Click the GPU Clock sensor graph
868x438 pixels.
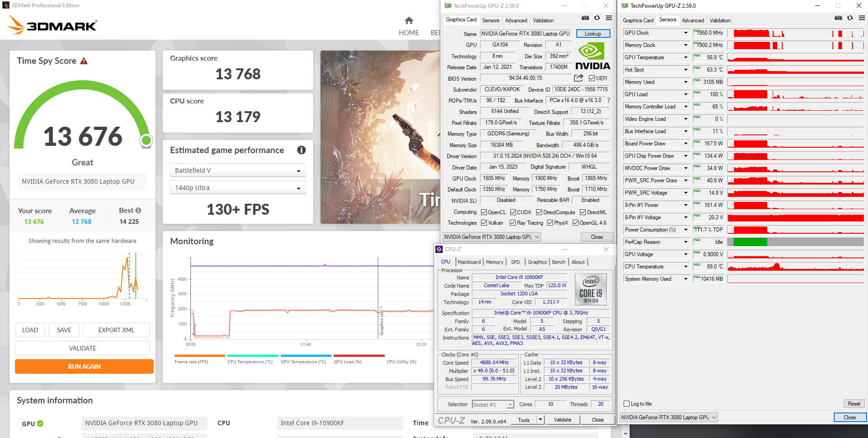pos(796,33)
